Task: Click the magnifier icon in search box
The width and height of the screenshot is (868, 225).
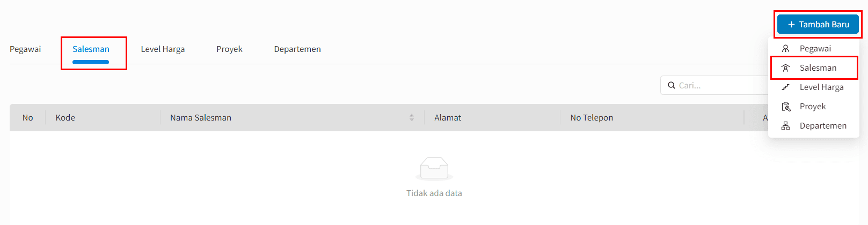Action: pos(672,85)
